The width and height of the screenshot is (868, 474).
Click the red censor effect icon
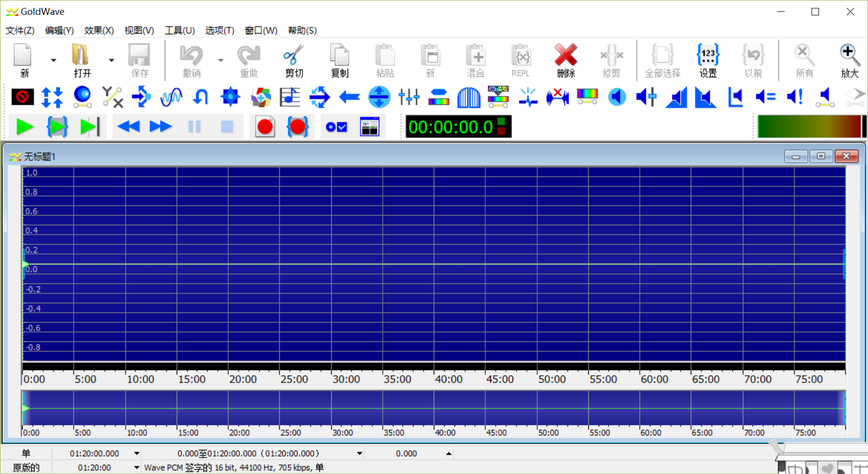click(x=23, y=97)
